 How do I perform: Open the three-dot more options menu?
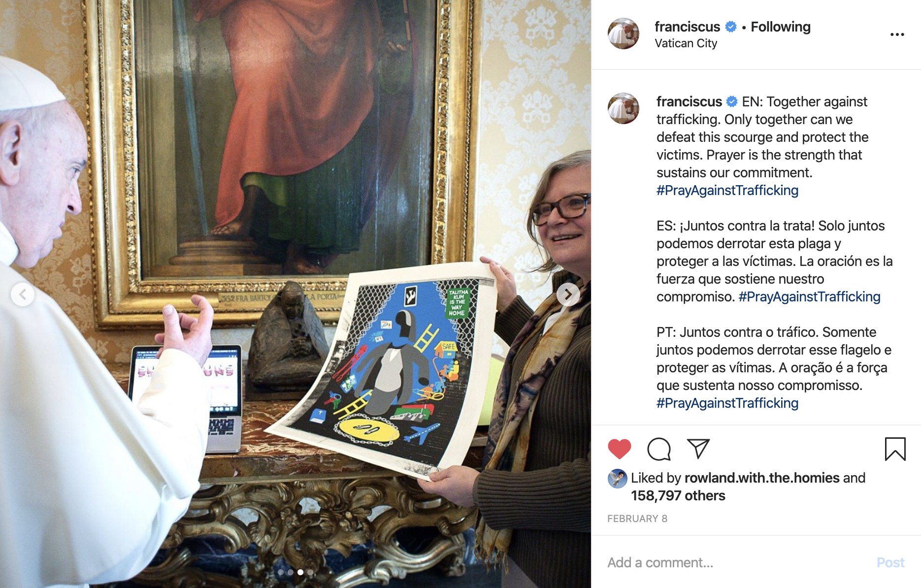[x=897, y=34]
